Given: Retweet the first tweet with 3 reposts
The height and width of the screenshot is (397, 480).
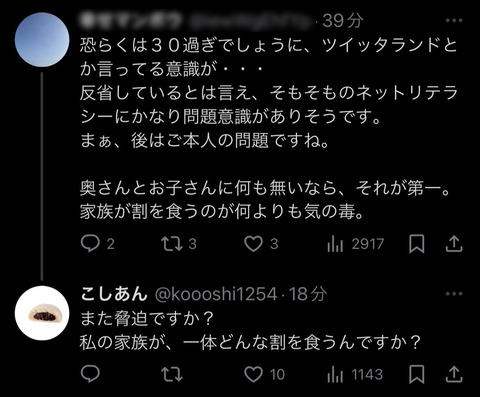Looking at the screenshot, I should tap(179, 244).
